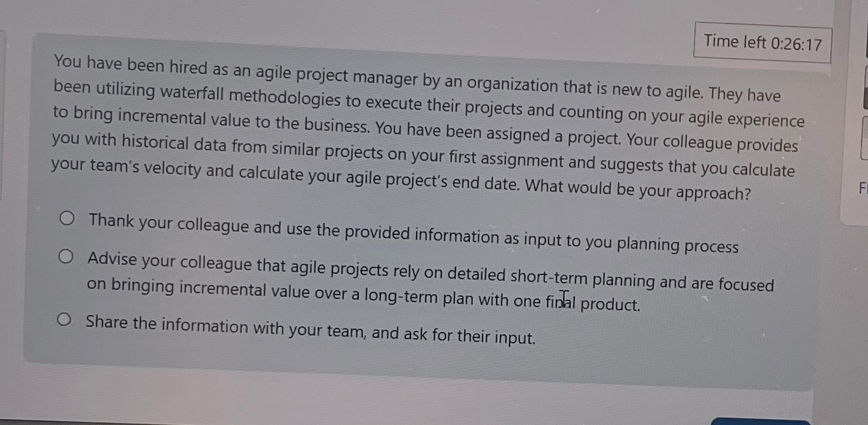
Task: Click the 'Time left 0:26:17' timer box
Action: 762,42
